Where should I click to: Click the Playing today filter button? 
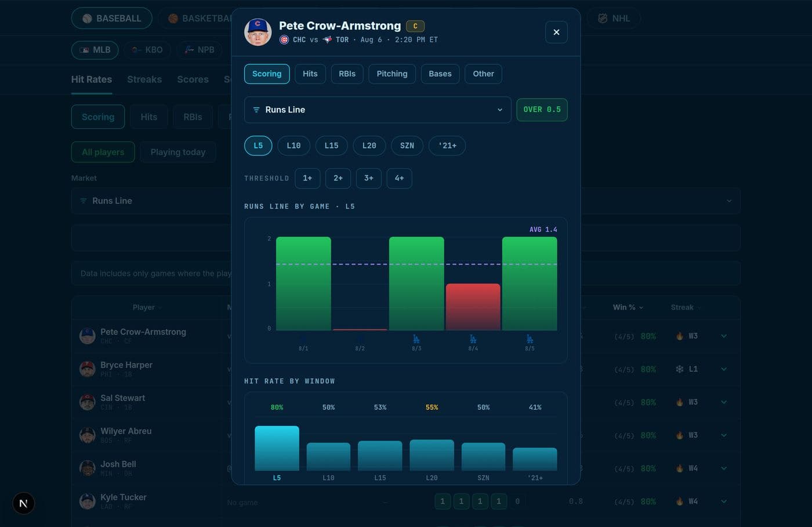(x=178, y=152)
